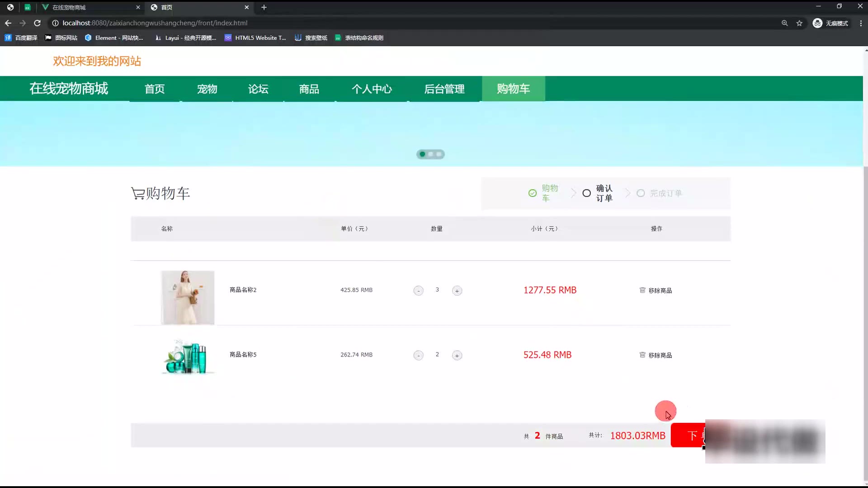Screen dimensions: 868x488
Task: Increase quantity of 商品名称2 with plus icon
Action: tap(457, 291)
